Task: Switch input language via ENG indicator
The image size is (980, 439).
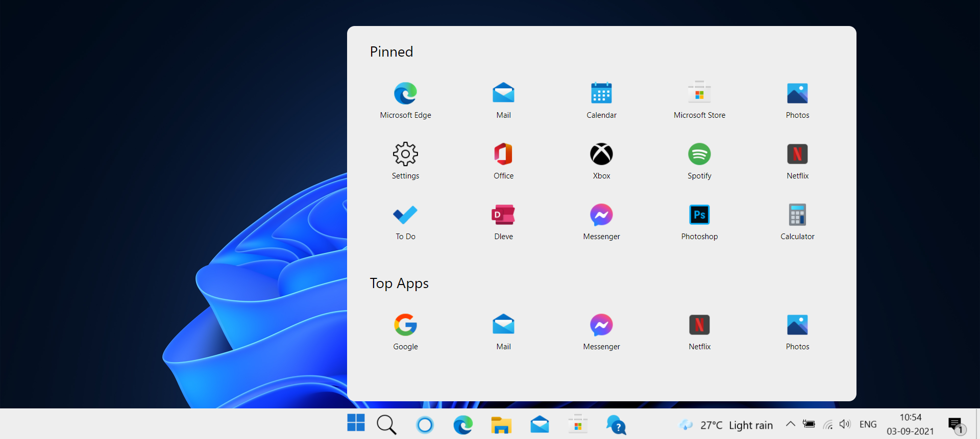Action: pos(868,424)
